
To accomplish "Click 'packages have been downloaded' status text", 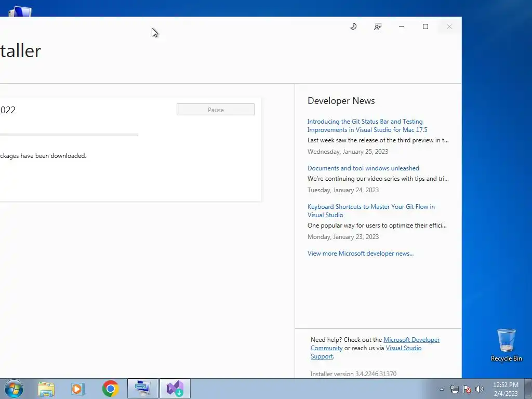I will [x=43, y=156].
